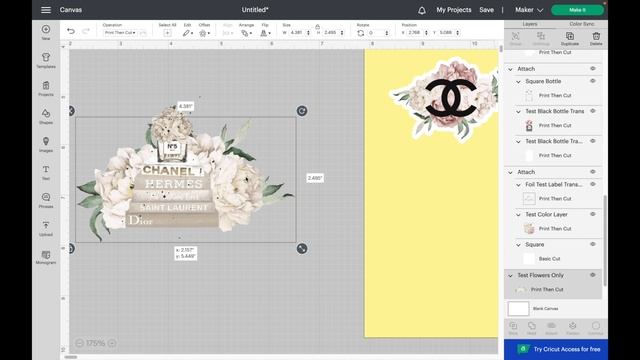Open the Offset dropdown

(204, 33)
